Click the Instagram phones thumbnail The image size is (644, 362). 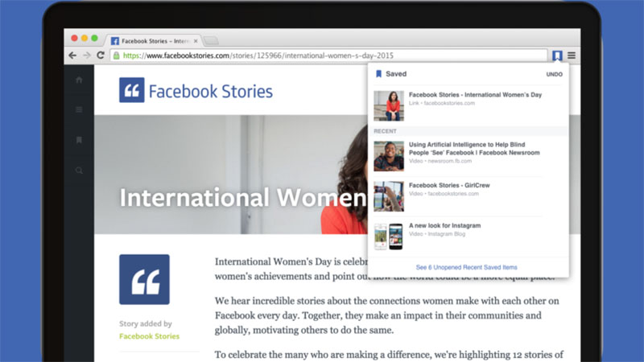[389, 237]
